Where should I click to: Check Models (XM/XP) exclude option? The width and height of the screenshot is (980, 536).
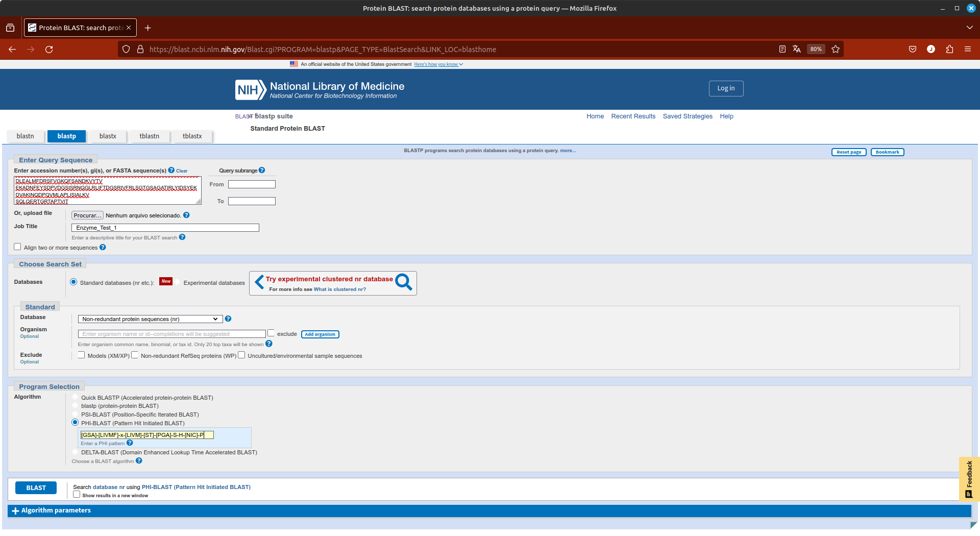coord(81,355)
